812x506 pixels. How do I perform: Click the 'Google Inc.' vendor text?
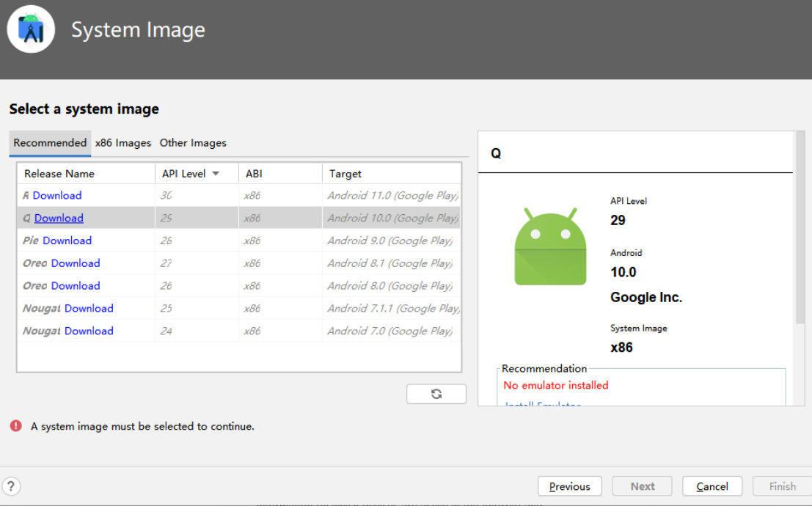pos(645,297)
